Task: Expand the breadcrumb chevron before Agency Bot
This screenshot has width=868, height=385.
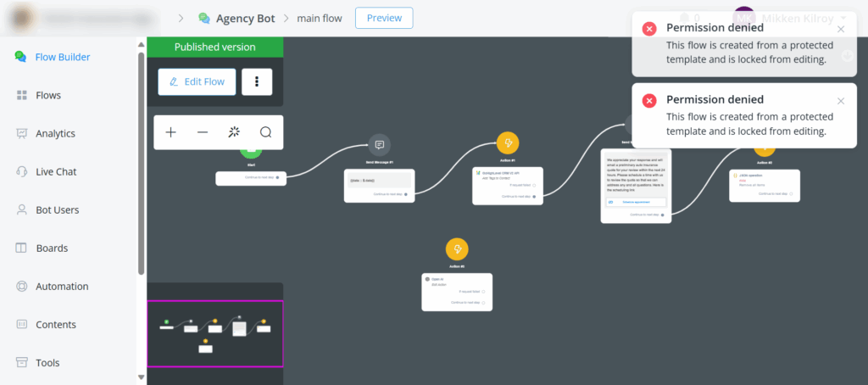Action: click(x=181, y=18)
